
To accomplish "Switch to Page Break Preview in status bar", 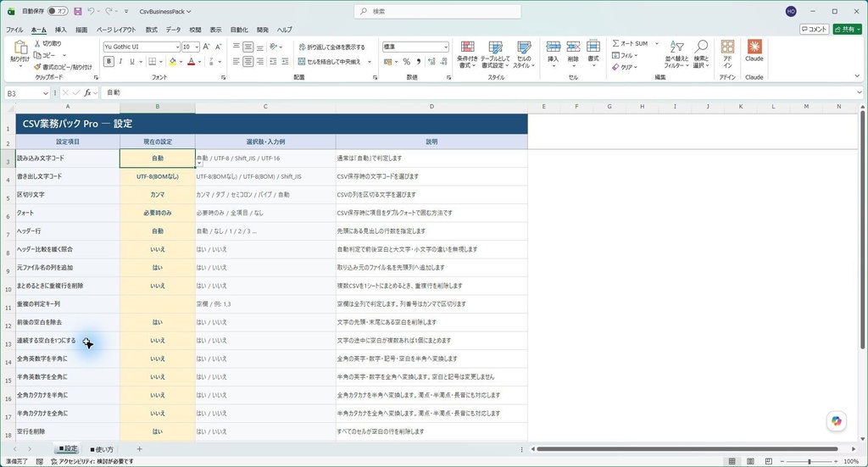I will (768, 461).
